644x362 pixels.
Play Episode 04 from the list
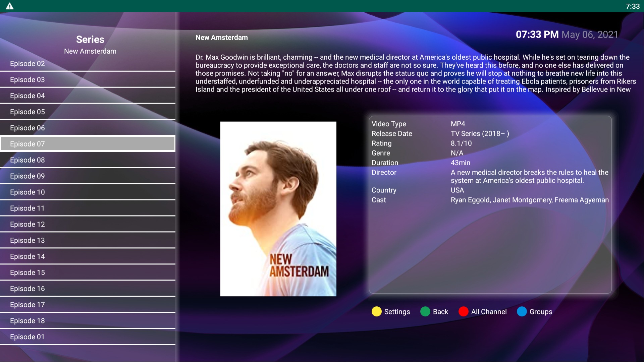coord(88,96)
